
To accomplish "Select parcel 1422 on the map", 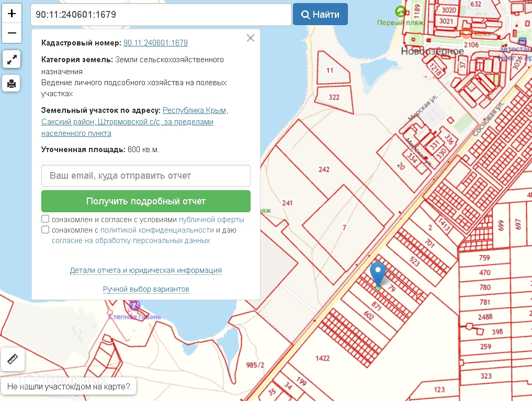I will tap(322, 358).
